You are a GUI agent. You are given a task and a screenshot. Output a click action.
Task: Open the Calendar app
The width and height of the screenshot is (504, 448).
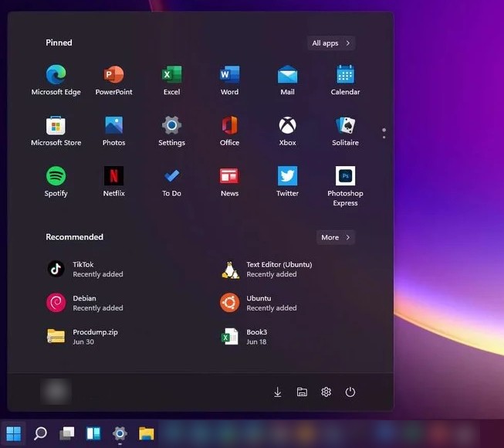coord(345,80)
